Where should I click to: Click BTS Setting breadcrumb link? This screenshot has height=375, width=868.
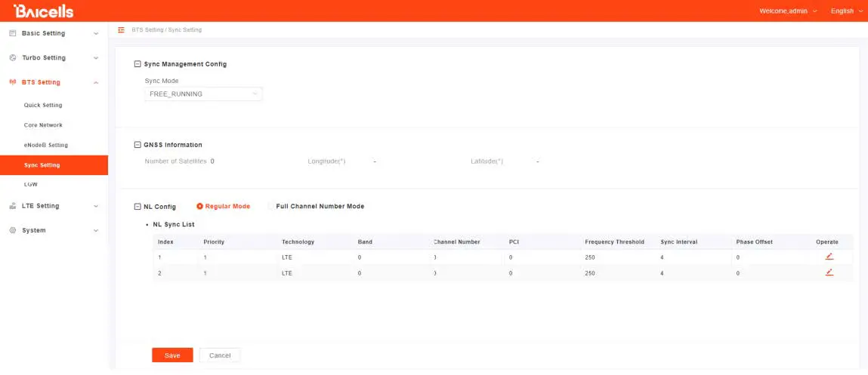tap(147, 30)
